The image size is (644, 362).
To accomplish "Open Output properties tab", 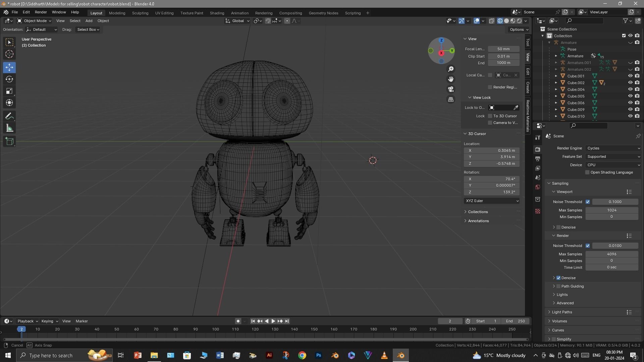I will pos(538,159).
